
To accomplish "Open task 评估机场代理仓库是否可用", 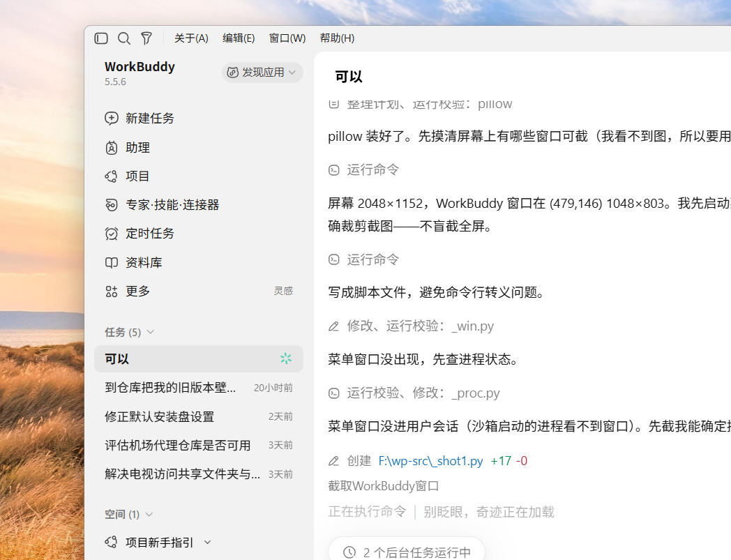I will pos(199,446).
